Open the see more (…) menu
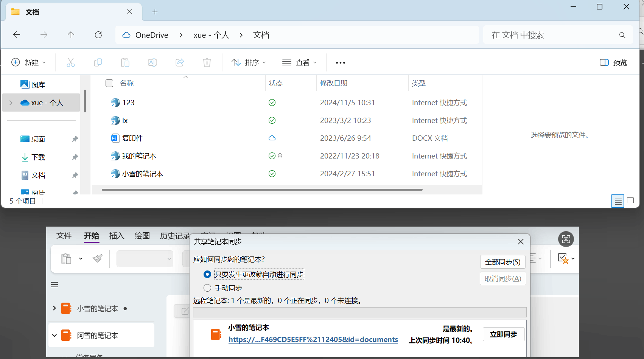Screen dimensions: 644x359 pos(341,63)
